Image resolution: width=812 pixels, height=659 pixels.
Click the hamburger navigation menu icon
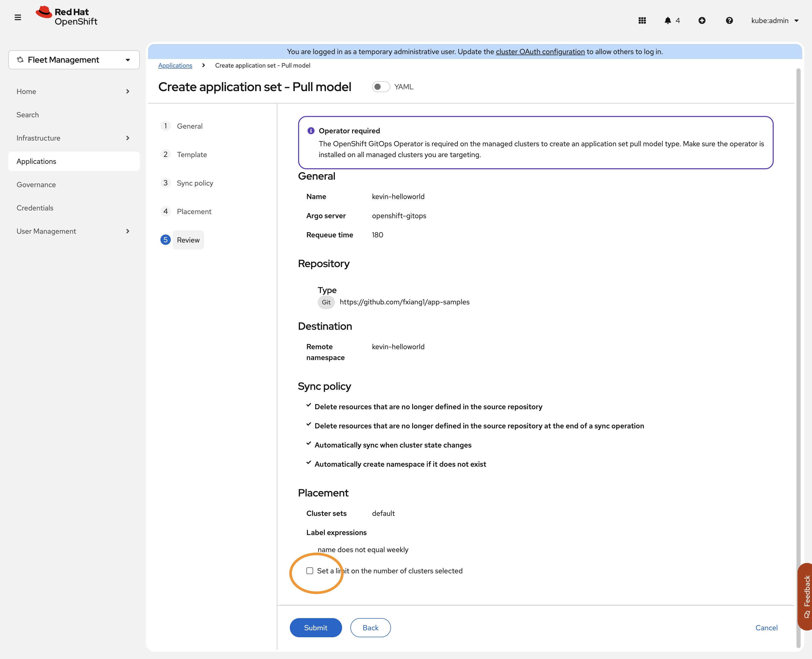click(x=17, y=17)
